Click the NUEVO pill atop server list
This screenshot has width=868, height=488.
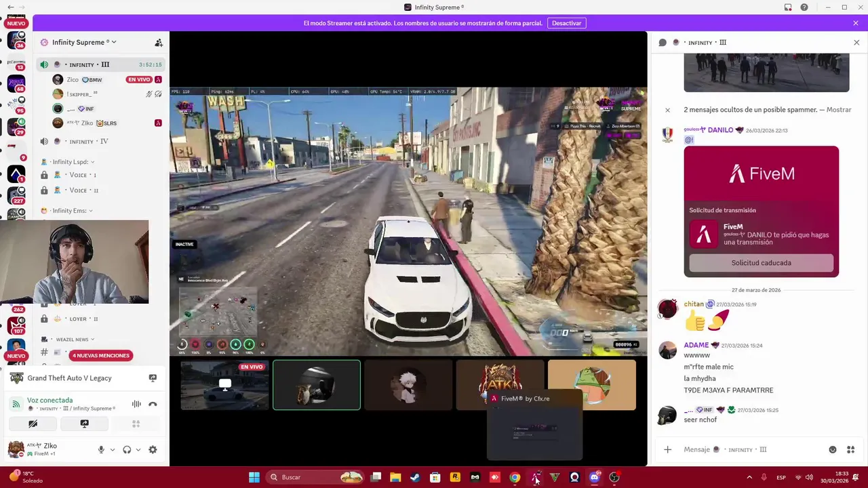[x=16, y=23]
